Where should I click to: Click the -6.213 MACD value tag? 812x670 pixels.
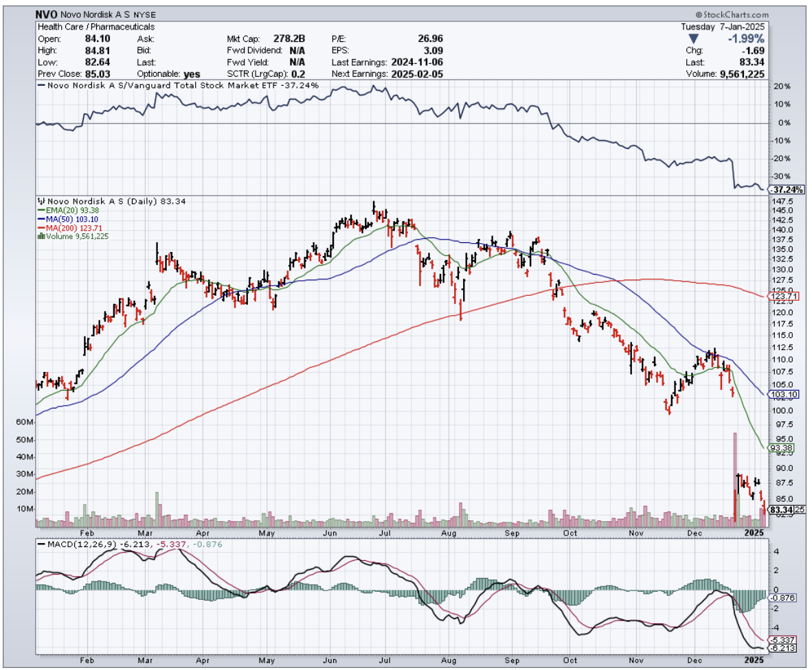(782, 647)
